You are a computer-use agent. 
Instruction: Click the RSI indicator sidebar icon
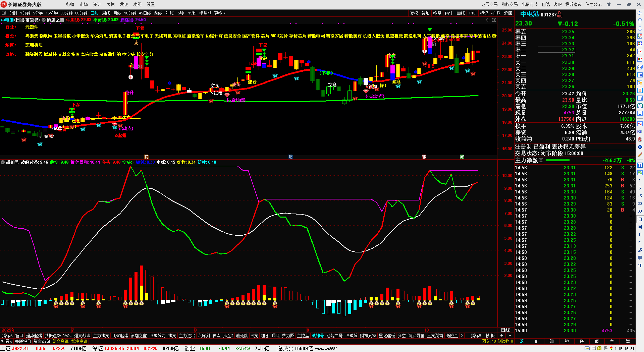click(x=640, y=131)
